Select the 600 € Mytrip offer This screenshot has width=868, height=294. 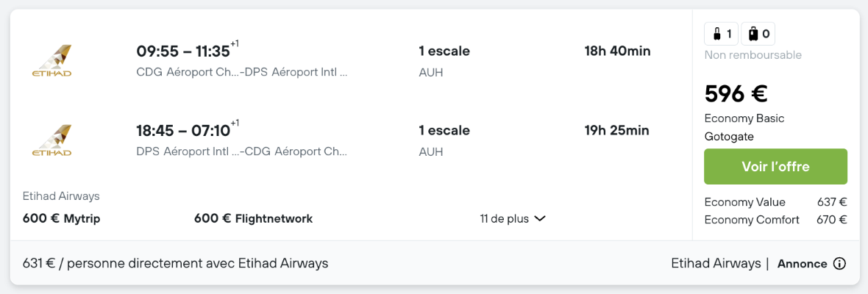[x=62, y=219]
